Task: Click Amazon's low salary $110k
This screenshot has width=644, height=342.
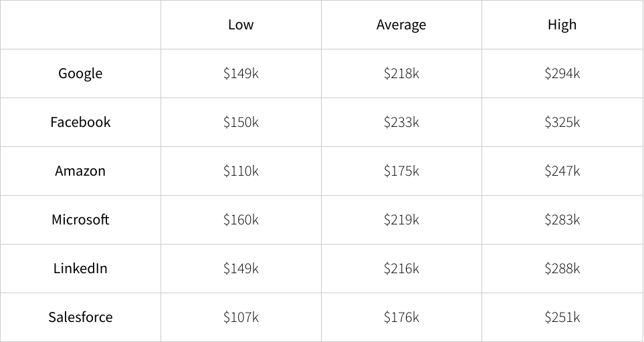Action: click(241, 171)
